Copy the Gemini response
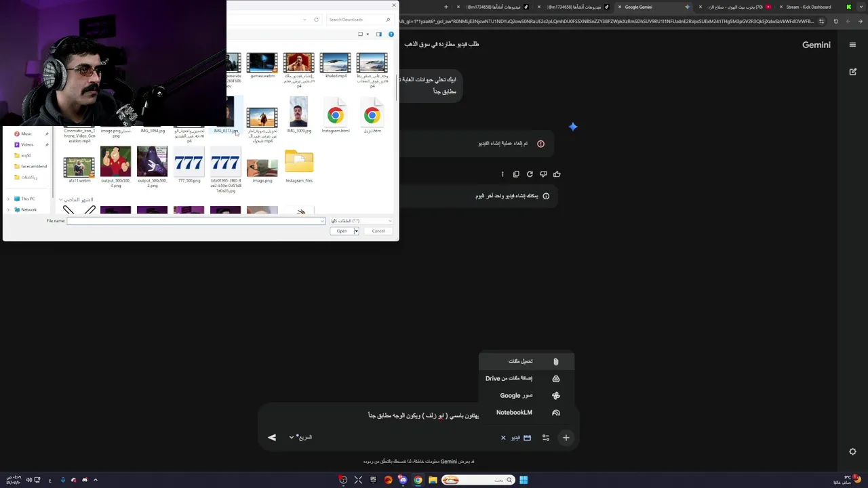868x488 pixels. 516,174
